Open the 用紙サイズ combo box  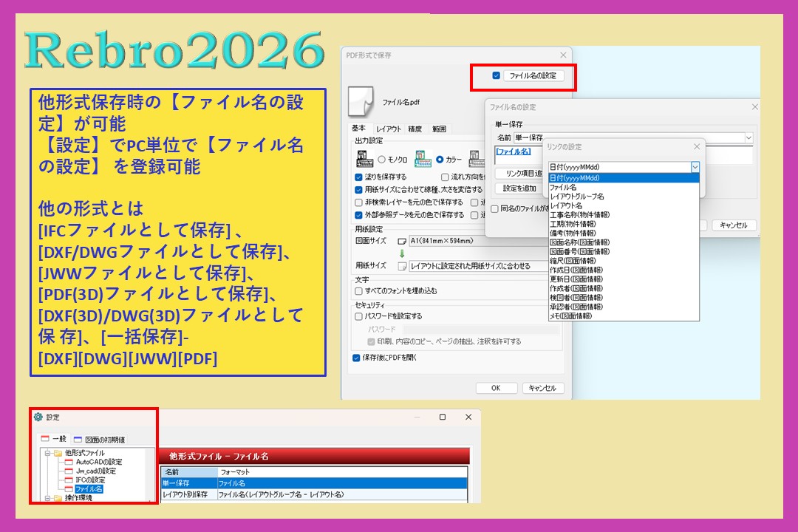pos(478,266)
